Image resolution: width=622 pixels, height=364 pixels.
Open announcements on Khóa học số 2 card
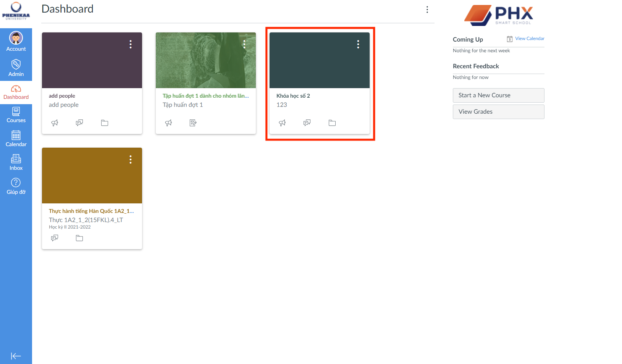pyautogui.click(x=283, y=123)
